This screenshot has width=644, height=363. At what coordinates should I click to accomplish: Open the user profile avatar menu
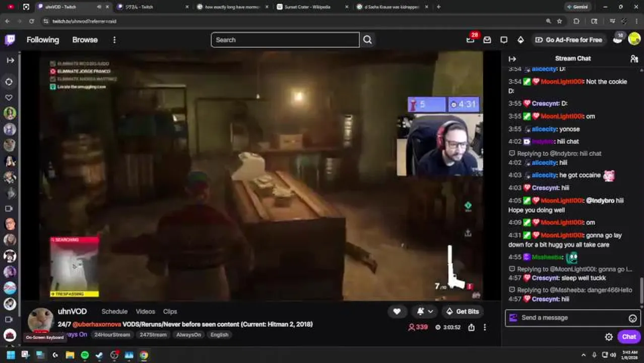pyautogui.click(x=634, y=39)
